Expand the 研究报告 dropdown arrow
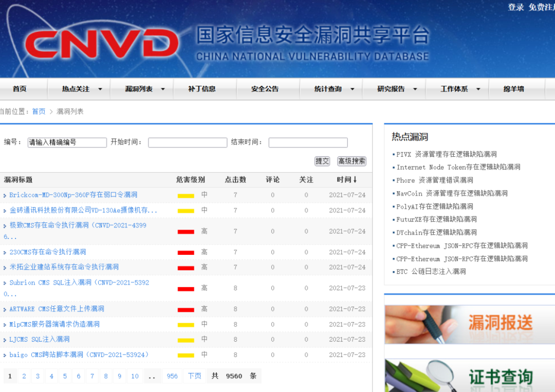This screenshot has height=392, width=555. pos(415,89)
